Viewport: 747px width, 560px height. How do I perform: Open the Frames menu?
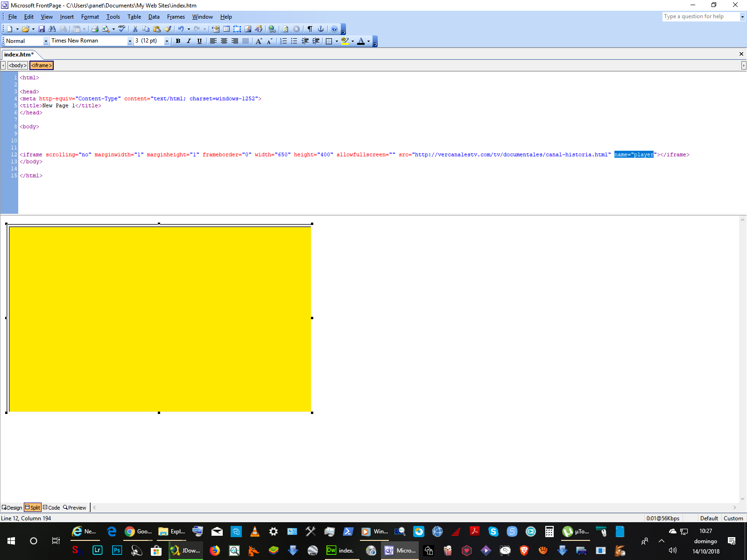176,17
